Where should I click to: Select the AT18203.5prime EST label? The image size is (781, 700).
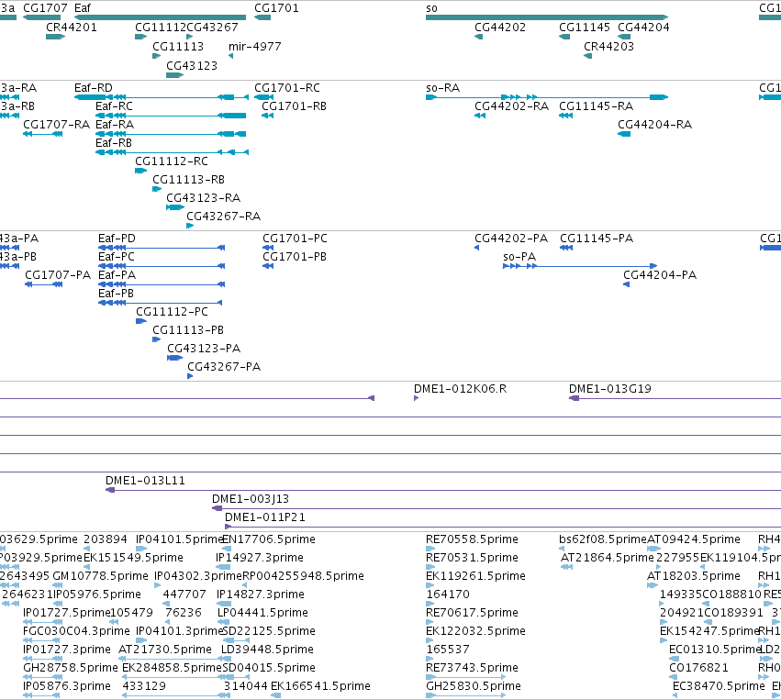tap(693, 576)
